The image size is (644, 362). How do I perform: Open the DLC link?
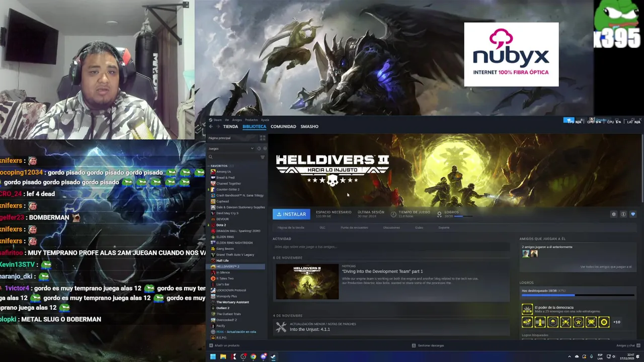323,228
